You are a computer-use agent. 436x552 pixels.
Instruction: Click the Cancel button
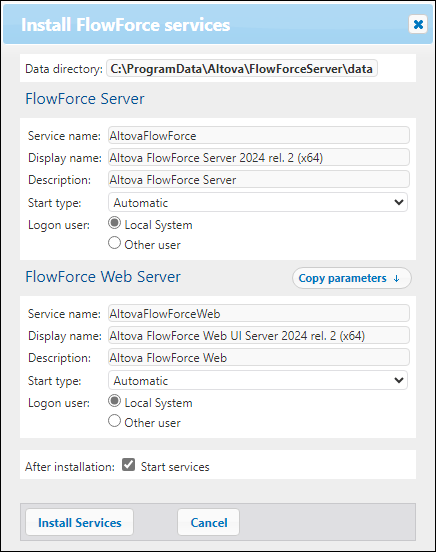[x=208, y=522]
